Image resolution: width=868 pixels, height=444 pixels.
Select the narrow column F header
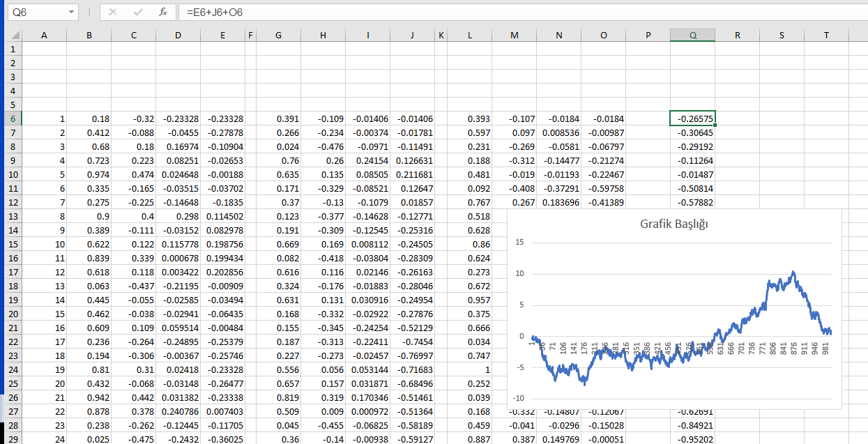250,36
